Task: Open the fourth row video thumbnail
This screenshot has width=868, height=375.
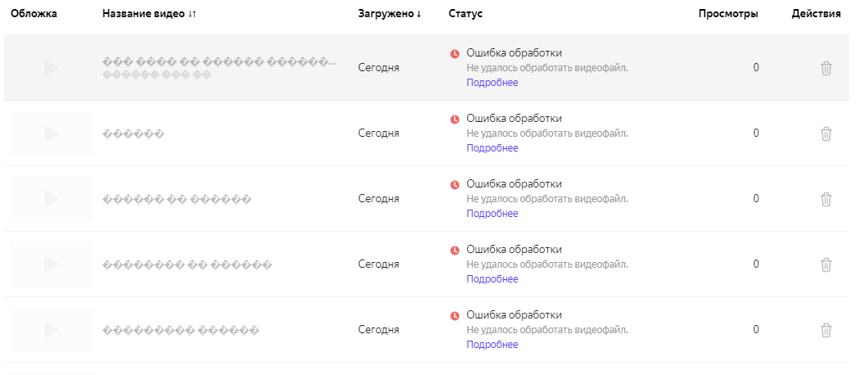Action: coord(51,264)
